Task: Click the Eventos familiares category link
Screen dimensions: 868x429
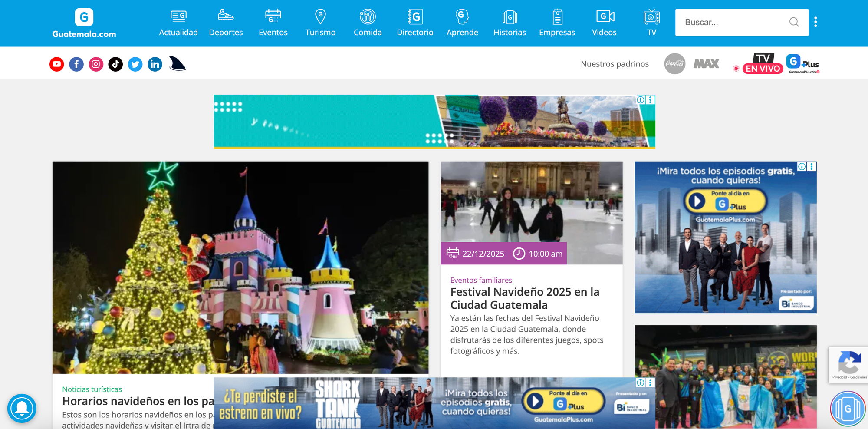Action: coord(481,280)
